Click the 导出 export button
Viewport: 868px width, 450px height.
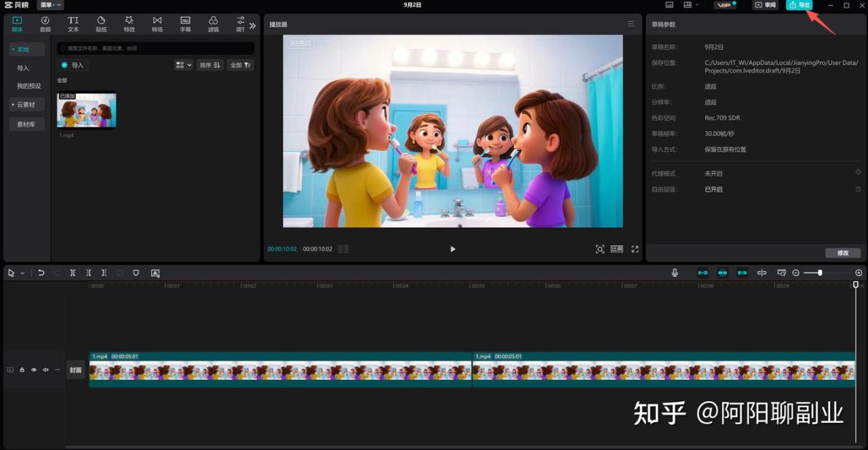[799, 5]
